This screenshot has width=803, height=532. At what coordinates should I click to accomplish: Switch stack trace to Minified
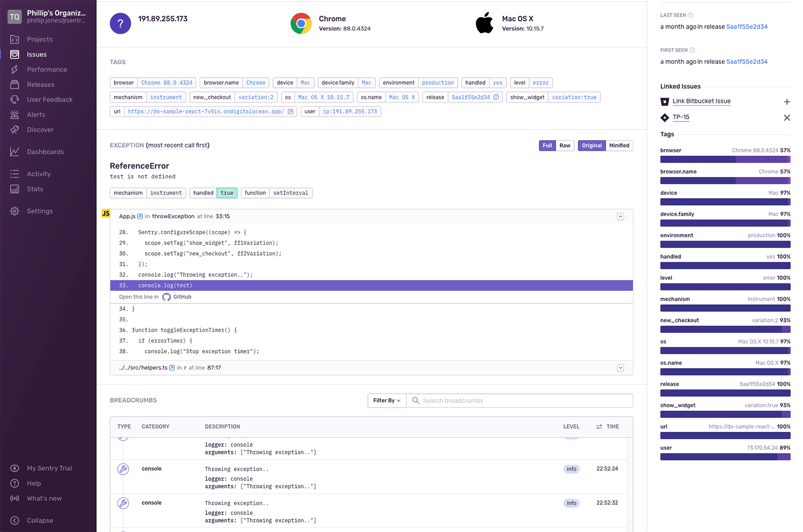click(x=619, y=145)
